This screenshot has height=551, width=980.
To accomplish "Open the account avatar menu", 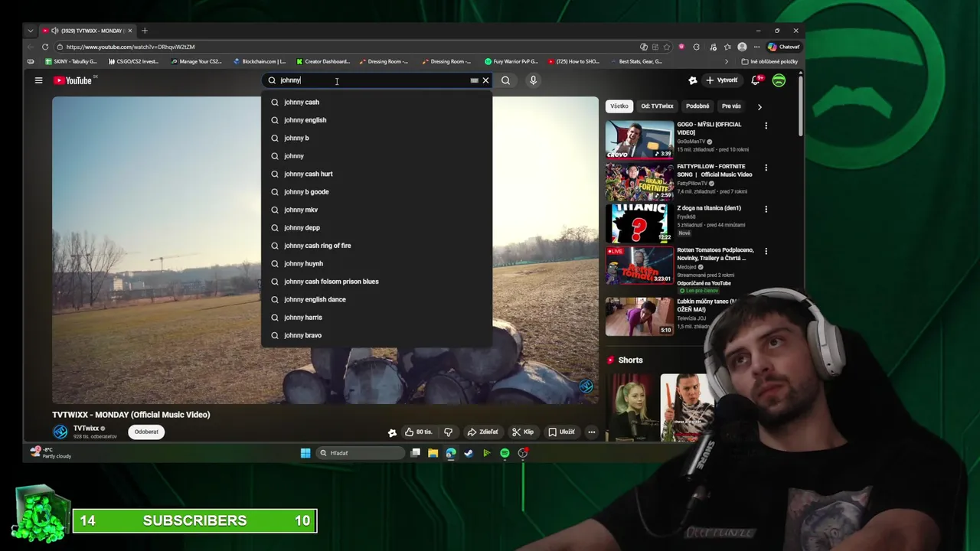I will [779, 80].
